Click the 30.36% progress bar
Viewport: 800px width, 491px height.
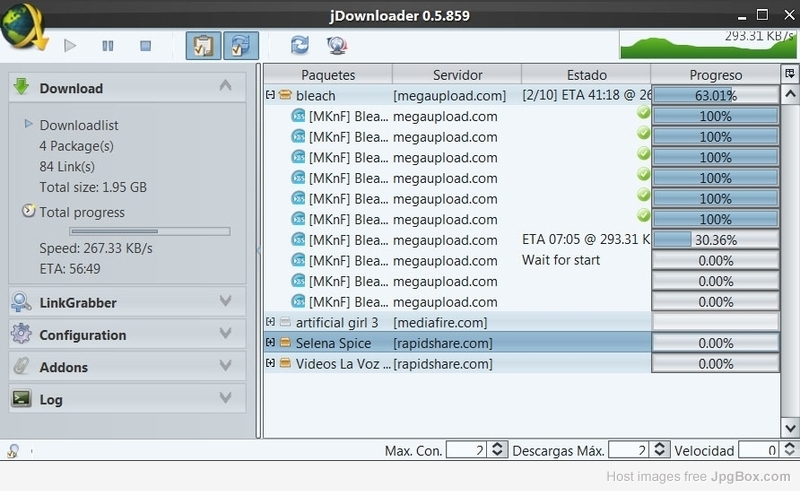[715, 239]
